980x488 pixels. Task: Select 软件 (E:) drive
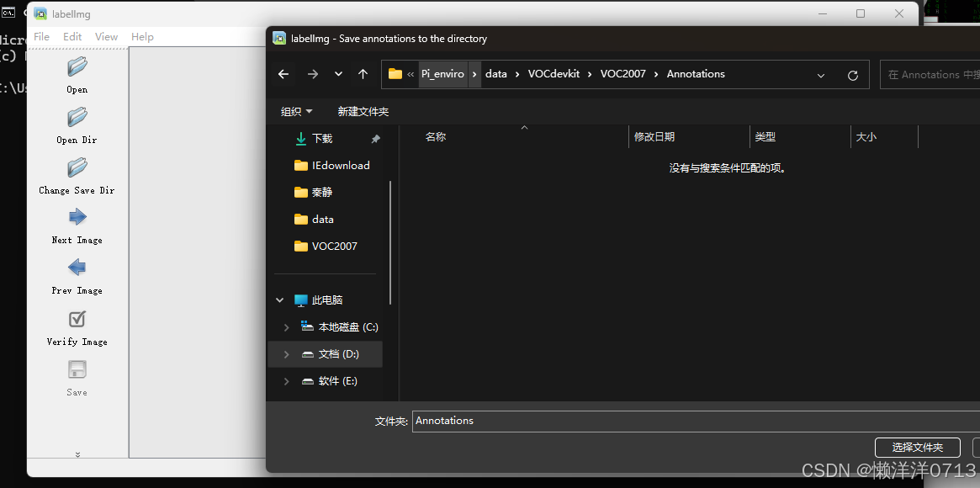pyautogui.click(x=337, y=381)
